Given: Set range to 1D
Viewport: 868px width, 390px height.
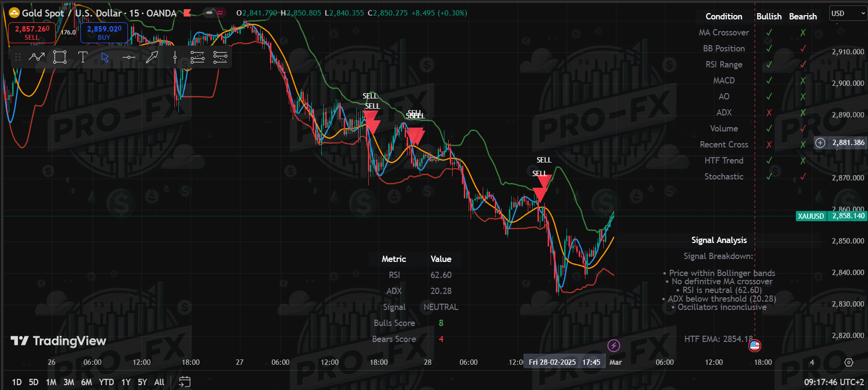Looking at the screenshot, I should point(16,382).
